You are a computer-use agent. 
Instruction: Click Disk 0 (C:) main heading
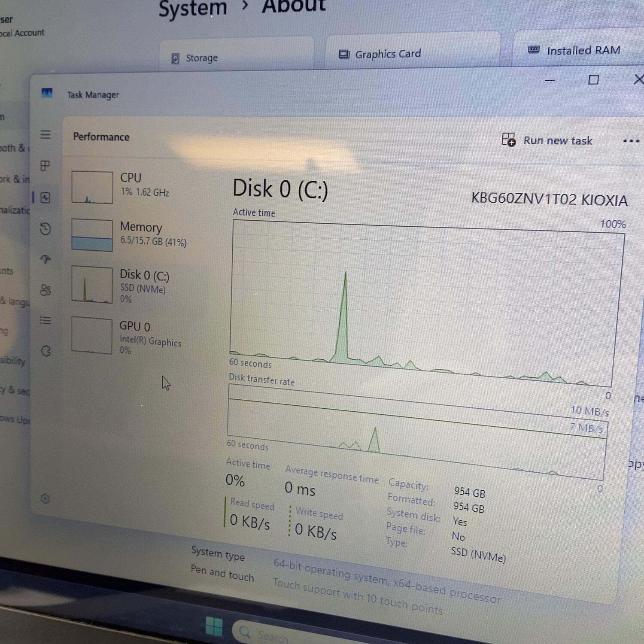click(280, 189)
